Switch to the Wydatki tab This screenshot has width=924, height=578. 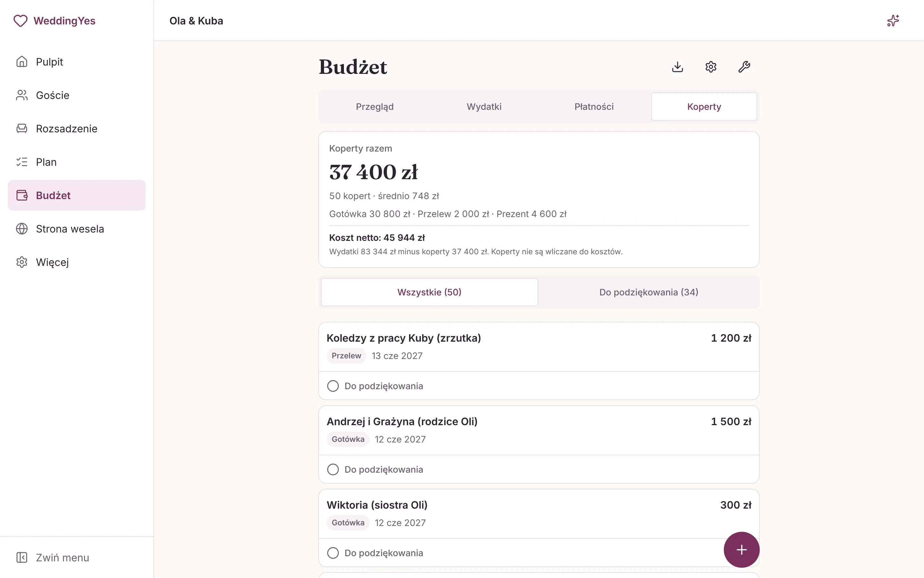484,107
